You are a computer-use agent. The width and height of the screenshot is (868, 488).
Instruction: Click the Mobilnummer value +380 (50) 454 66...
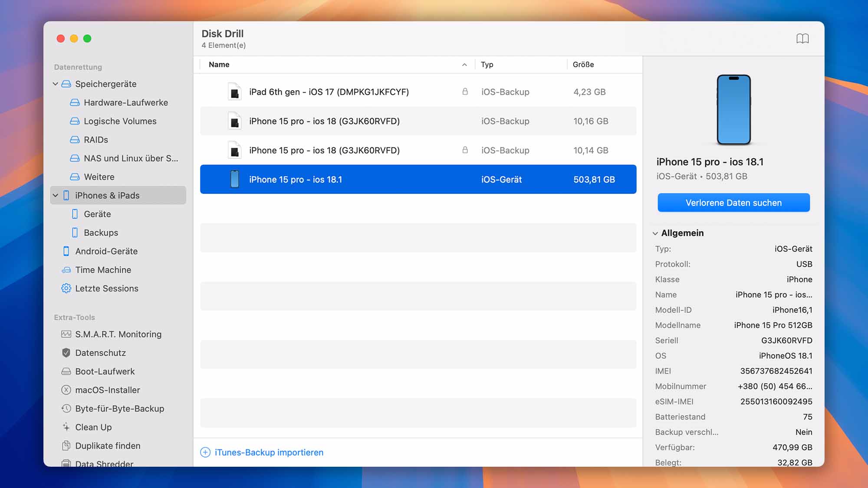pos(775,386)
